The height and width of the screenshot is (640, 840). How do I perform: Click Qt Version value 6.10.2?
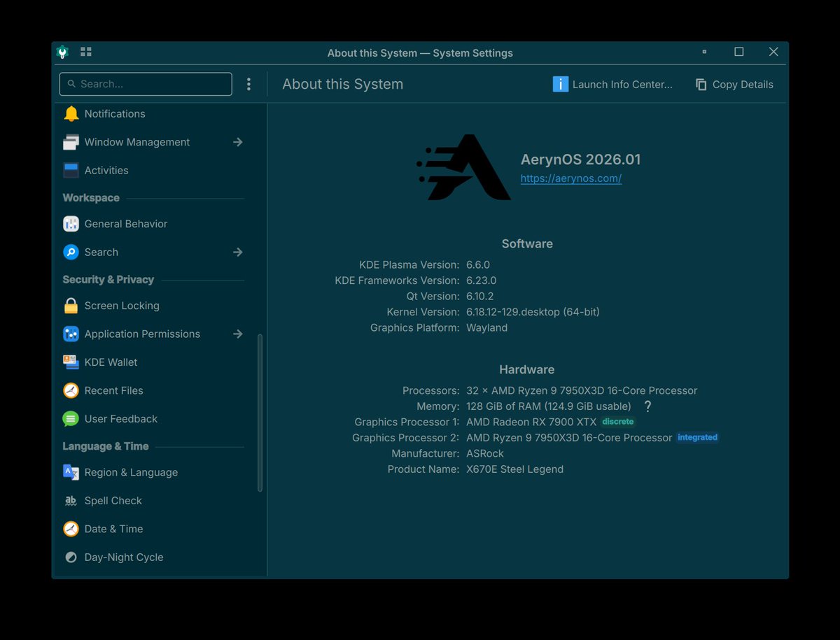(x=480, y=297)
